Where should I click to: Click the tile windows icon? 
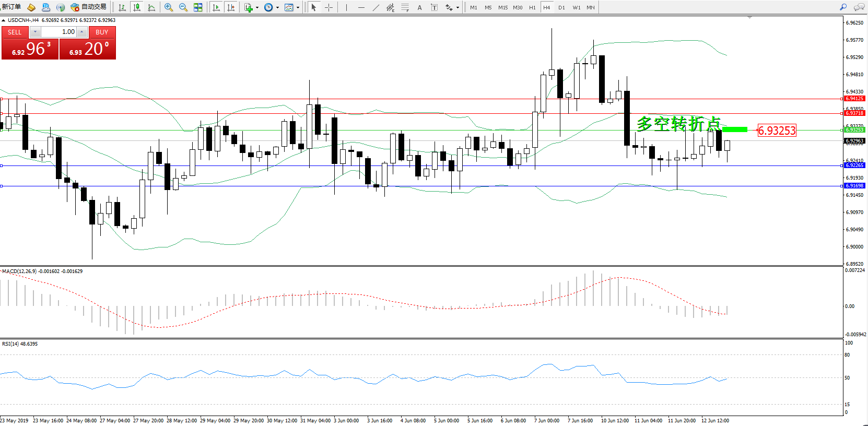198,7
